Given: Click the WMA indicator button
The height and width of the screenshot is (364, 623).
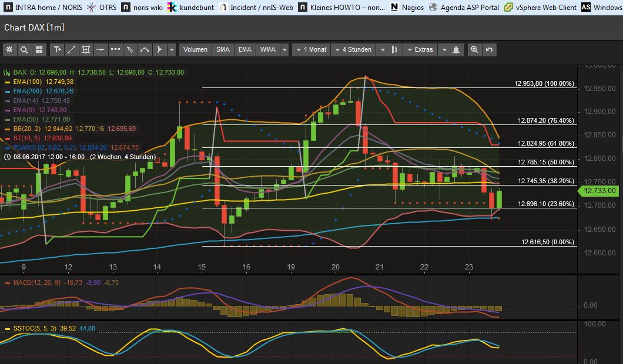Looking at the screenshot, I should [x=267, y=50].
